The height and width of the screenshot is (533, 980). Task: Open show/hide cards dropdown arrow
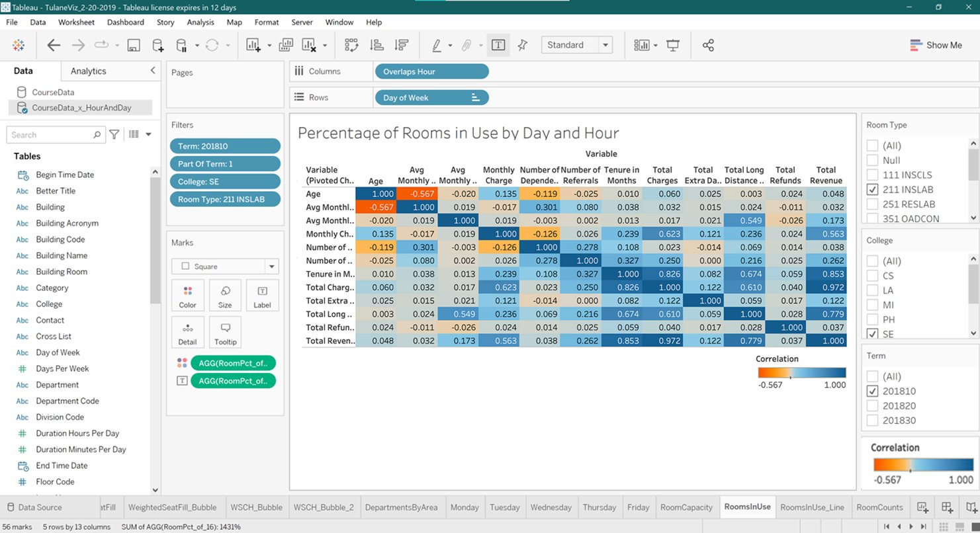click(656, 46)
